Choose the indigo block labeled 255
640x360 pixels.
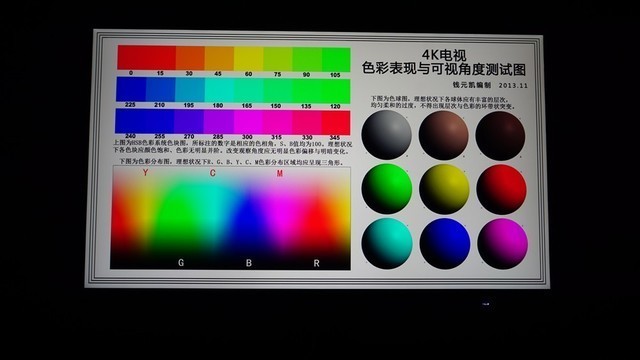(160, 121)
